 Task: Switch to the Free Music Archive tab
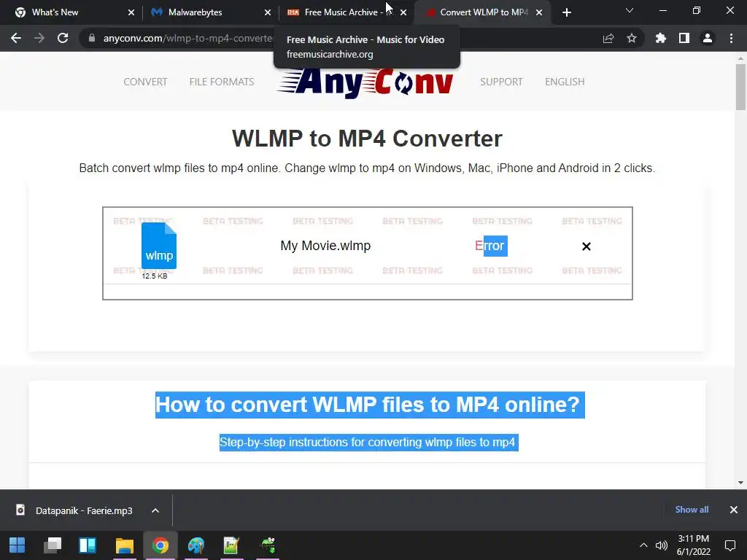(x=345, y=12)
